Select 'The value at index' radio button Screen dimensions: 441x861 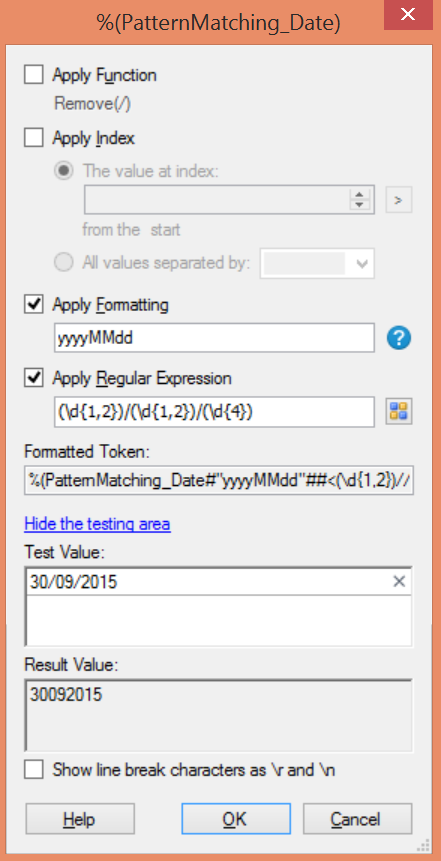coord(64,171)
